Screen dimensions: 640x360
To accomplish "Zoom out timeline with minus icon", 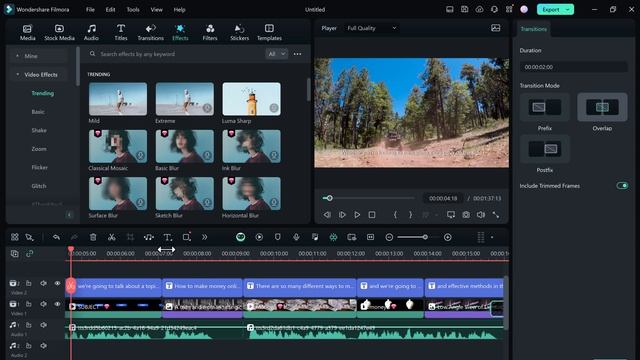I will 389,237.
